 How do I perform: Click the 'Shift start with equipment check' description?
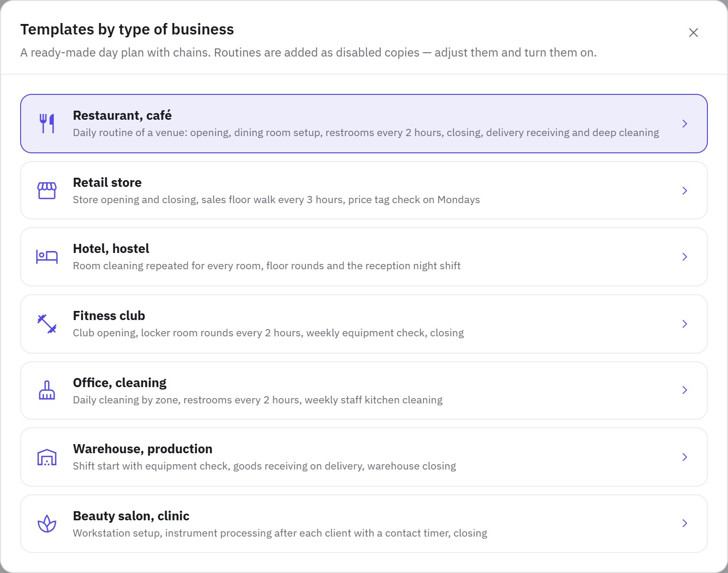pyautogui.click(x=264, y=466)
